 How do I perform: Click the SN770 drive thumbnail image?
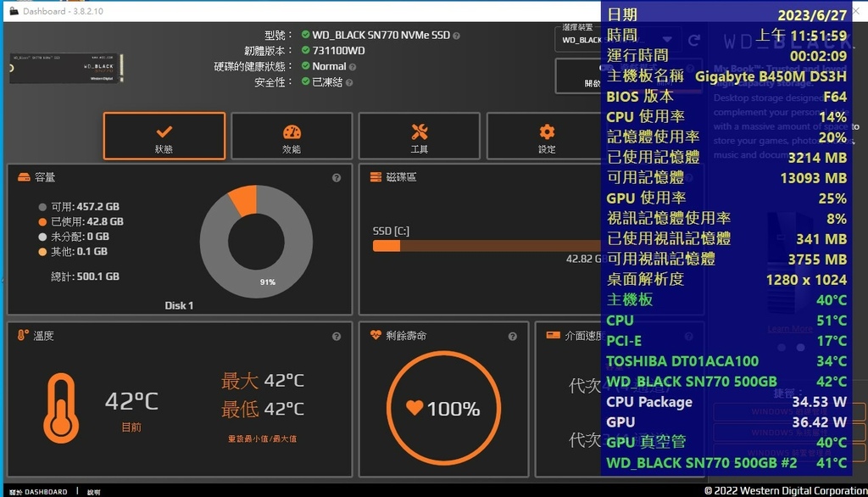[66, 68]
